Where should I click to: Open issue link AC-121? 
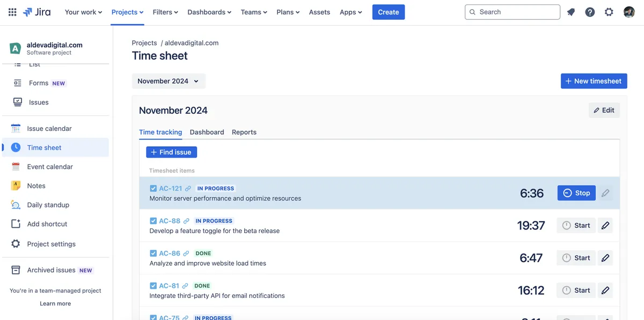pos(171,189)
